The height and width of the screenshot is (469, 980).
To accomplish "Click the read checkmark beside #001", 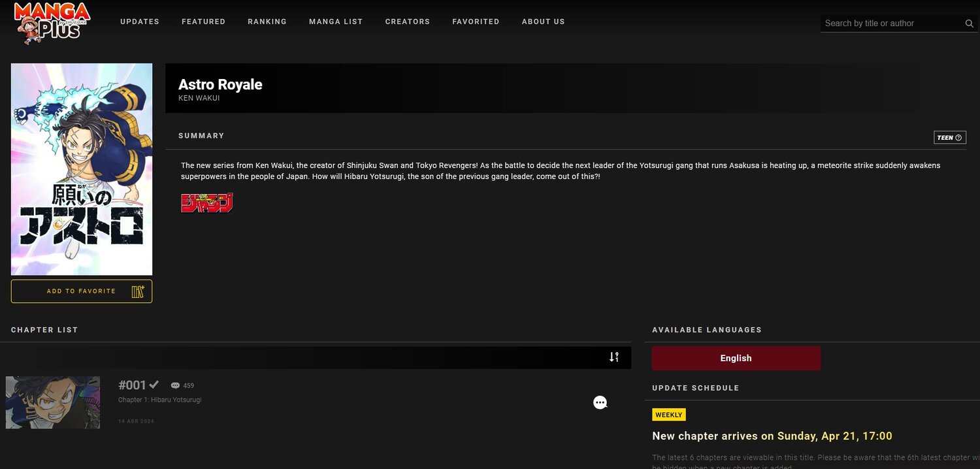I will (154, 384).
